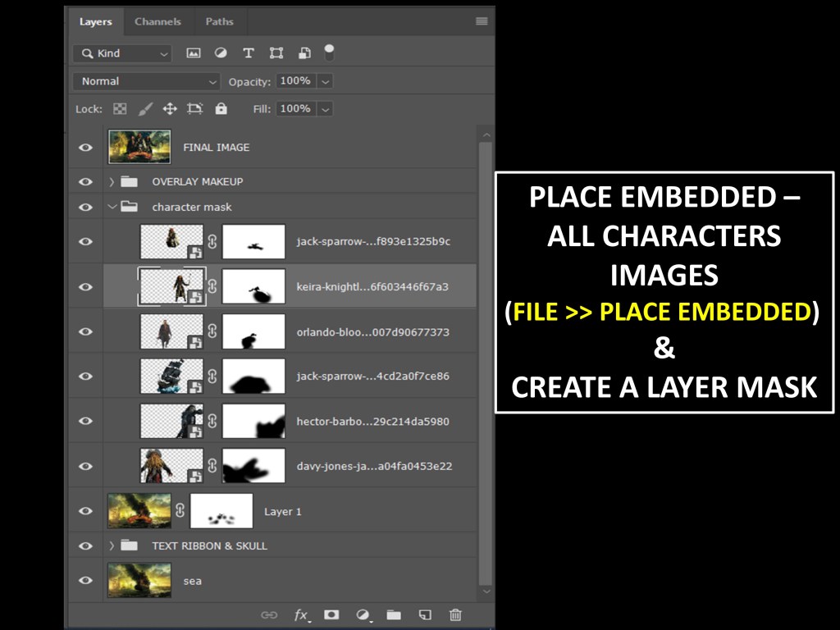Hide the FINAL IMAGE layer
The height and width of the screenshot is (630, 840).
(85, 148)
